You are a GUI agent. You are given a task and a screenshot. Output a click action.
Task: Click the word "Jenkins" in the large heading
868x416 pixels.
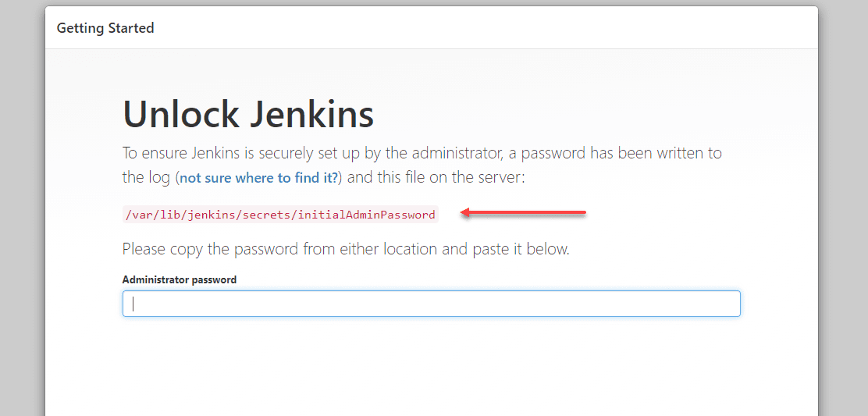click(x=311, y=115)
